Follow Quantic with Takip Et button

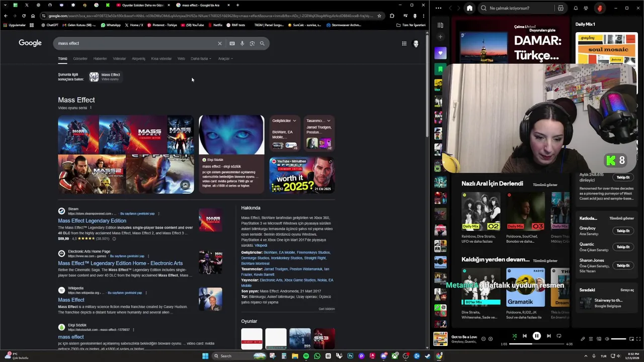[x=623, y=247]
